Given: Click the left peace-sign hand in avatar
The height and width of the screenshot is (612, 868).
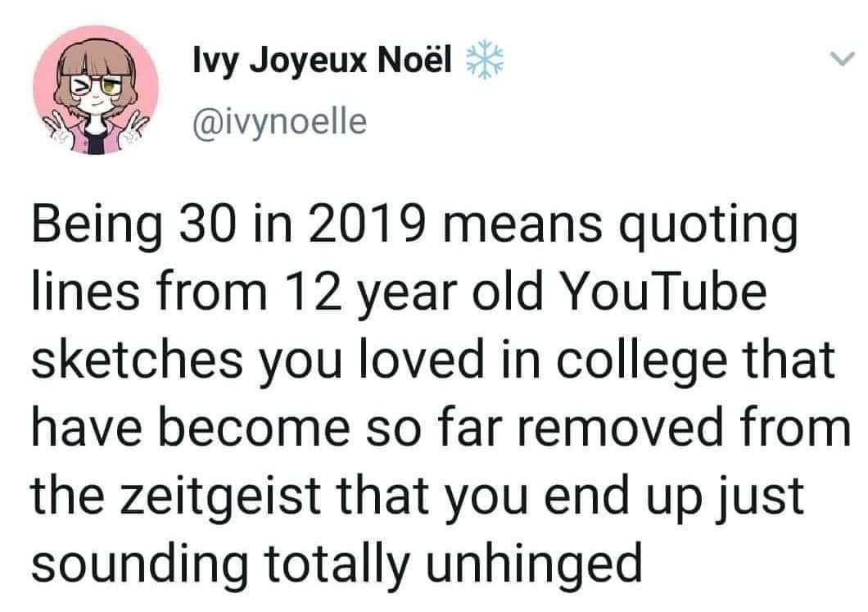Looking at the screenshot, I should (x=60, y=129).
